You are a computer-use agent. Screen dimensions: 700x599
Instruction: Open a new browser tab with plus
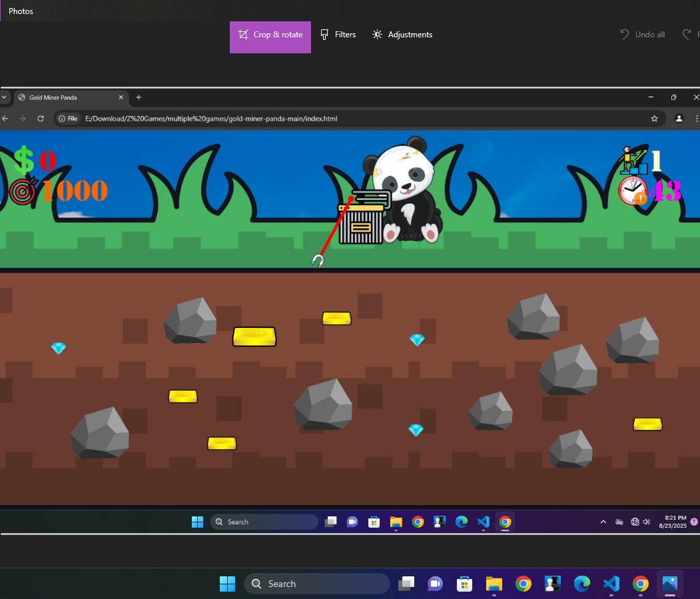(x=139, y=97)
